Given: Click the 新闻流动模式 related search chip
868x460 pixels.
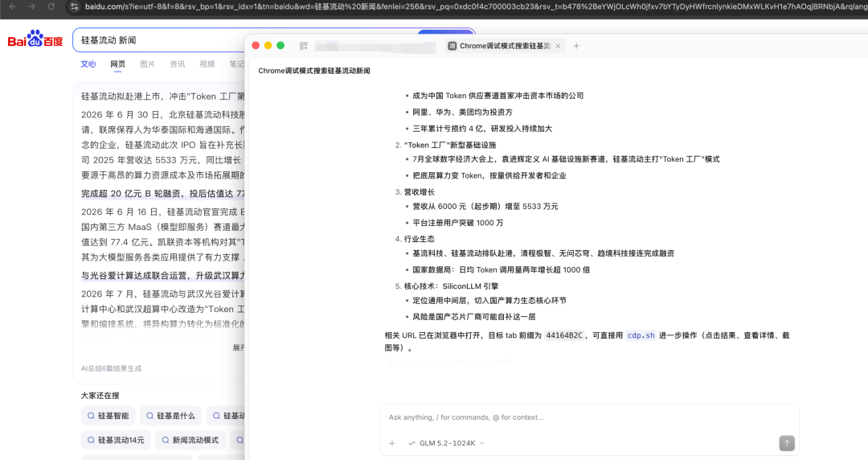Looking at the screenshot, I should 190,440.
